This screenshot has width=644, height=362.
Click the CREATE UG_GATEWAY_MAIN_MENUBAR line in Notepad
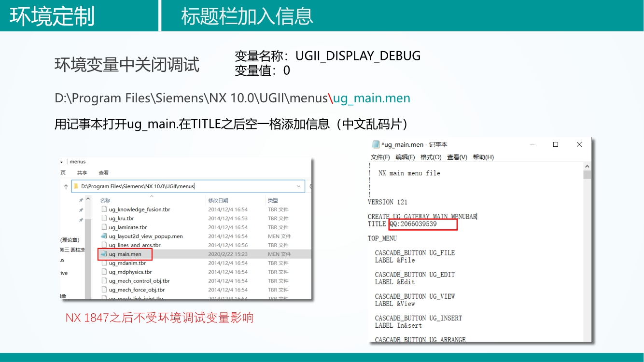coord(422,217)
